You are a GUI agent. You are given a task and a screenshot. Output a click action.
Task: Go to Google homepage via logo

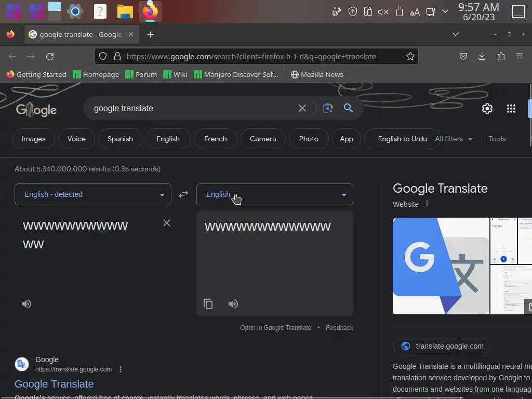36,109
